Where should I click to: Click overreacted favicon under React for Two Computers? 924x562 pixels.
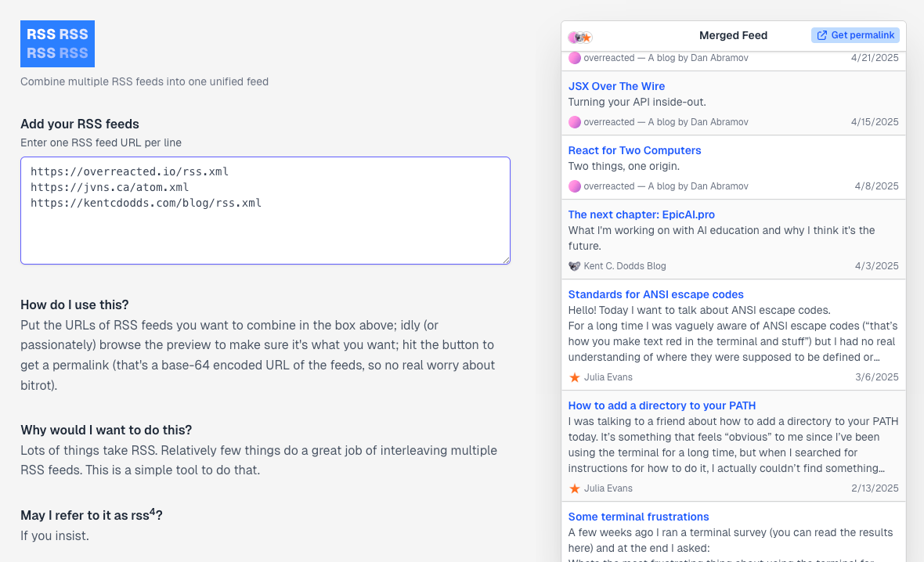(575, 186)
